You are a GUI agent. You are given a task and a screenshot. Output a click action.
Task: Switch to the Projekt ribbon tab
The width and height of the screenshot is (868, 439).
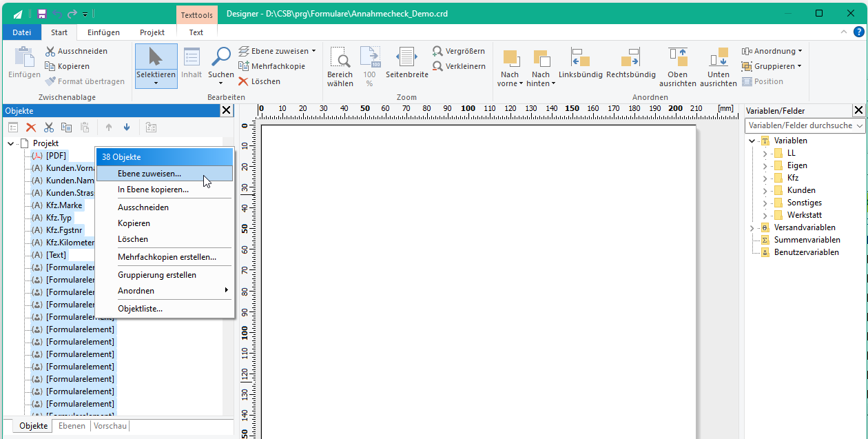pos(152,32)
